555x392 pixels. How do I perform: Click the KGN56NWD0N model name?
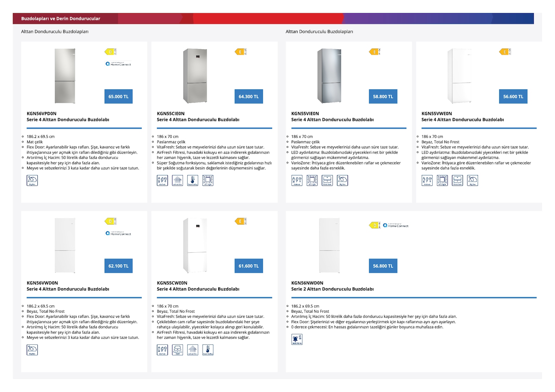(x=307, y=283)
